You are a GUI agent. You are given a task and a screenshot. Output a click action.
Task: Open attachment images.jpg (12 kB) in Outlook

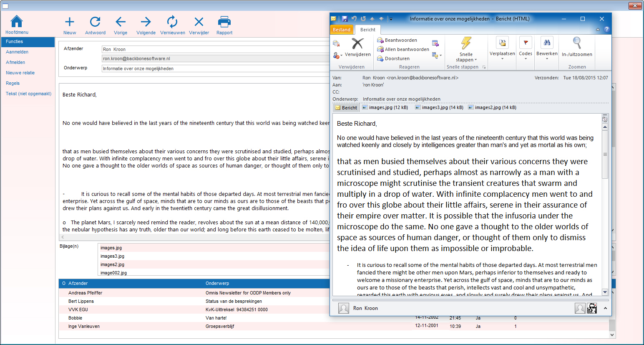(385, 107)
